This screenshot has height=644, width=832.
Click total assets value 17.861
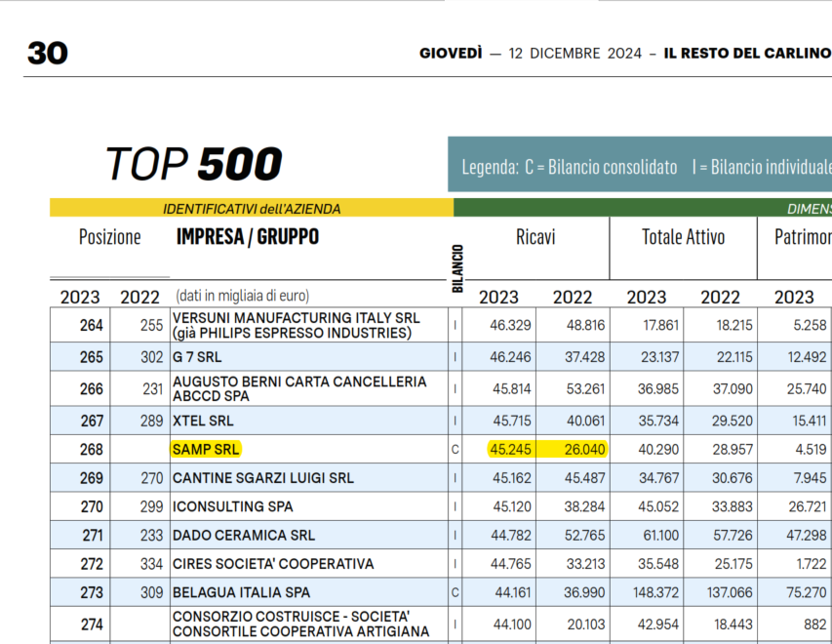(x=660, y=325)
